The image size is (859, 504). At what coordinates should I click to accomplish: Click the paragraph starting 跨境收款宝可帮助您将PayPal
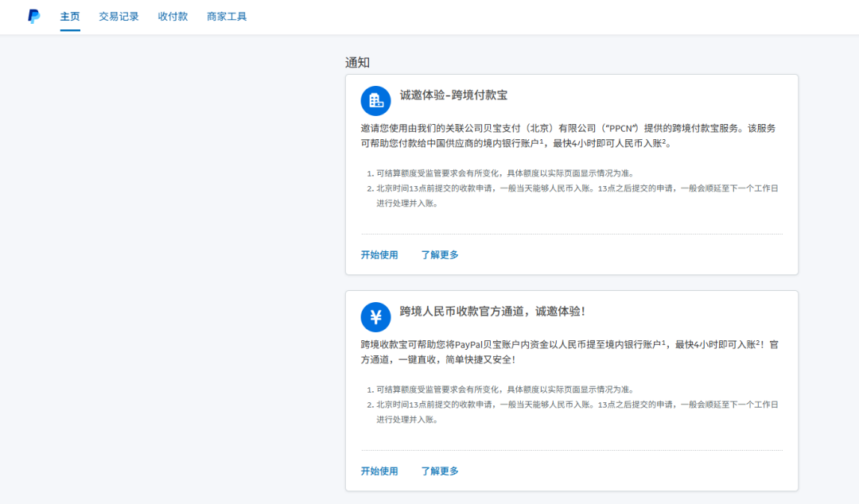pos(569,352)
